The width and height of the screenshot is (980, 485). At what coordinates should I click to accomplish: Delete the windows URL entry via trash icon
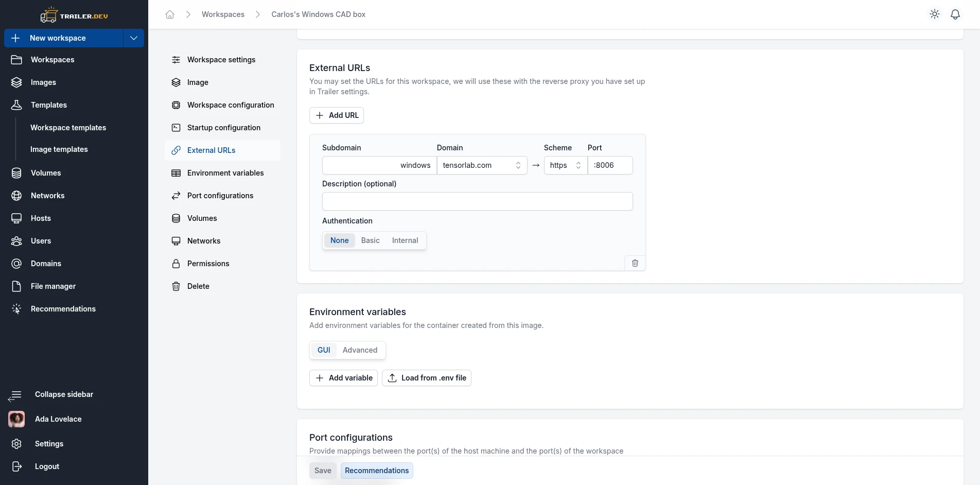tap(635, 263)
